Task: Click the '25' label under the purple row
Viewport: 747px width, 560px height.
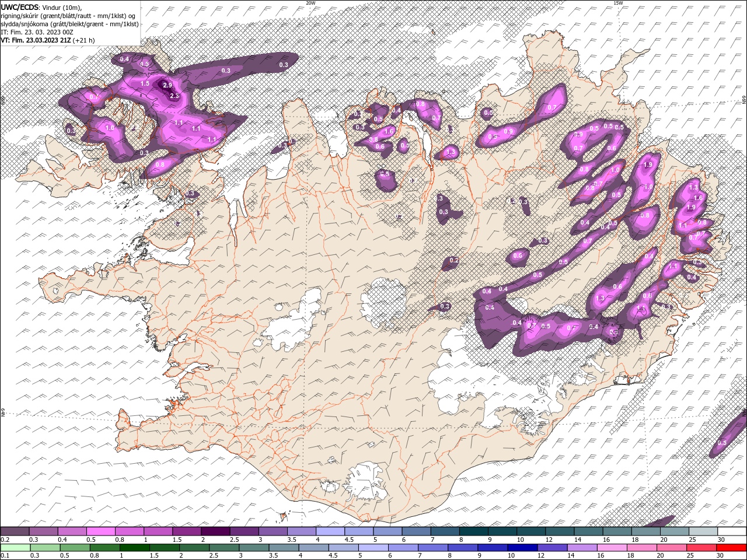Action: pos(693,540)
